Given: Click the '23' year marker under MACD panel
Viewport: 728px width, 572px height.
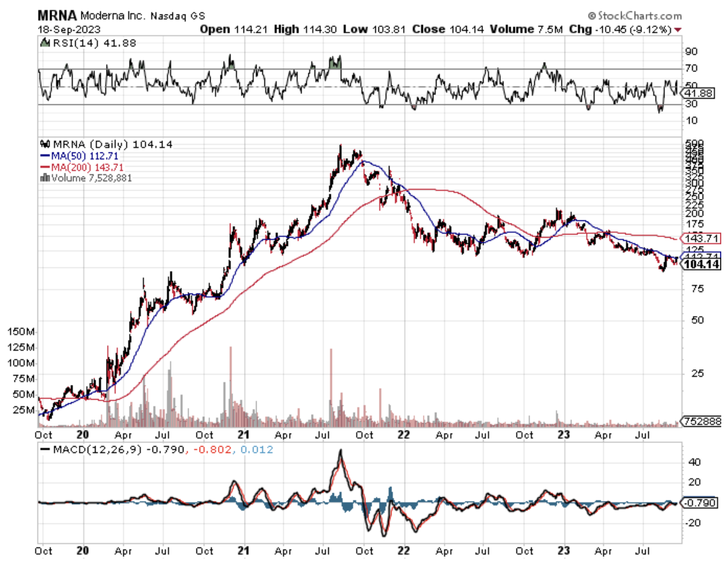Looking at the screenshot, I should point(563,551).
